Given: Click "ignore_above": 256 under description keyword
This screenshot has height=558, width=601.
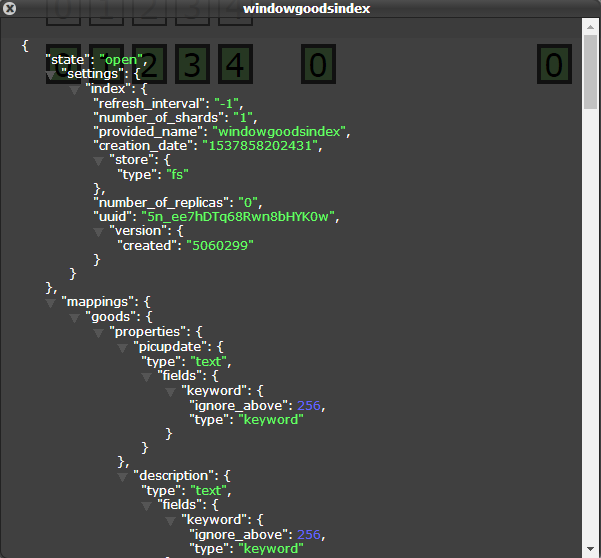Looking at the screenshot, I should [x=257, y=535].
